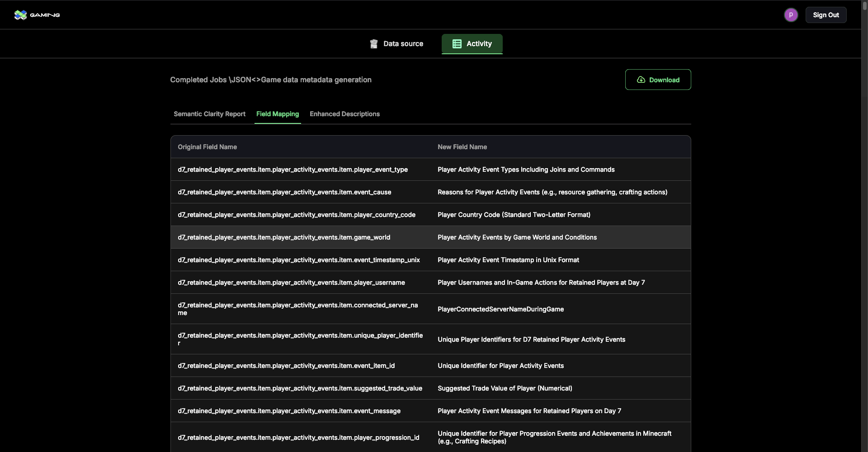The height and width of the screenshot is (452, 868).
Task: Select the event_cause original field cell
Action: point(301,192)
